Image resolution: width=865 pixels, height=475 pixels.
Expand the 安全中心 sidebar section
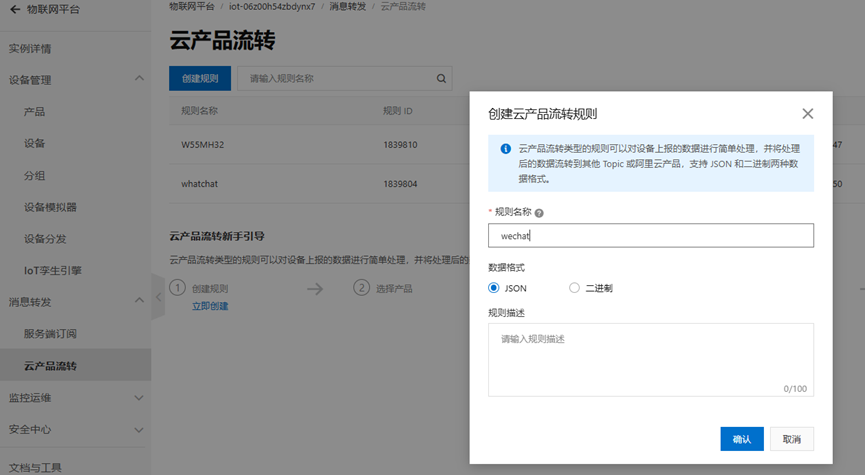pyautogui.click(x=138, y=430)
